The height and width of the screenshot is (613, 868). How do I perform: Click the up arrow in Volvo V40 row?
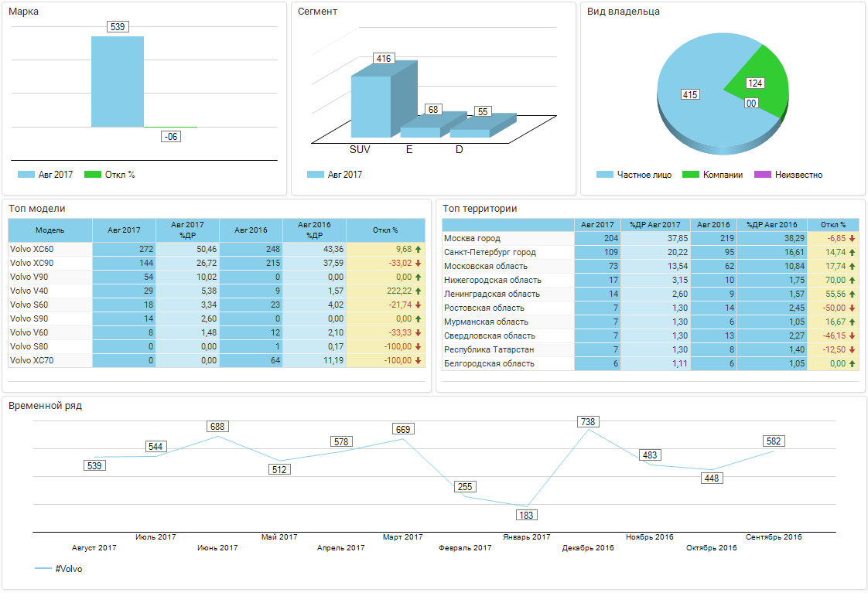(418, 291)
